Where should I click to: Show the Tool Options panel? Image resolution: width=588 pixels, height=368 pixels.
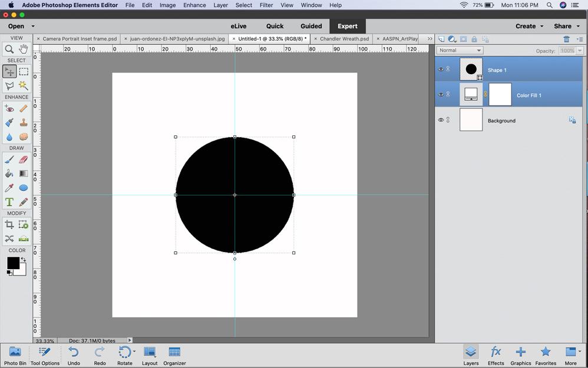pos(45,356)
